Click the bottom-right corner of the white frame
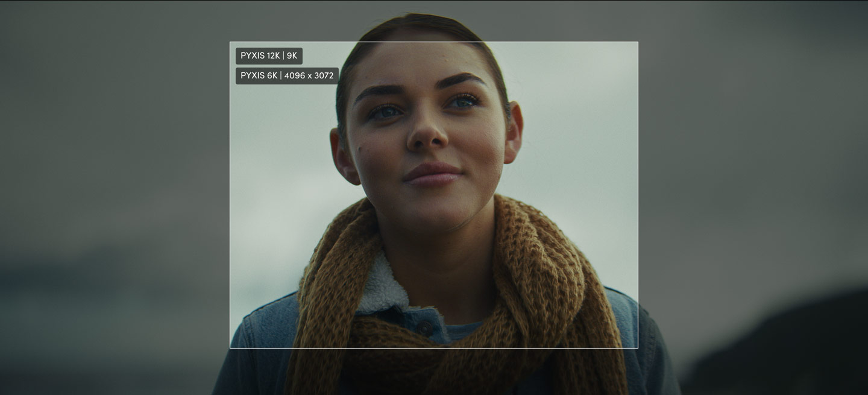The image size is (868, 395). (638, 348)
